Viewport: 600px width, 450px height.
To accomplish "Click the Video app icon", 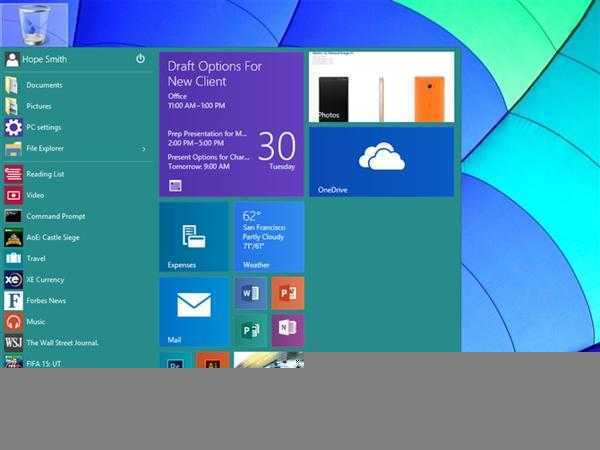I will [13, 195].
